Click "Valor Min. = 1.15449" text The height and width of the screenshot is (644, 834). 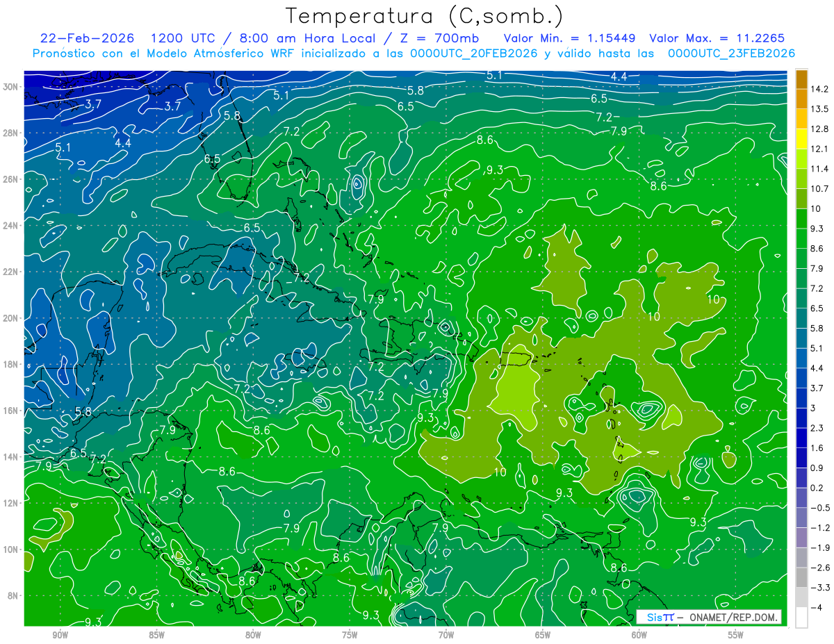click(x=570, y=38)
